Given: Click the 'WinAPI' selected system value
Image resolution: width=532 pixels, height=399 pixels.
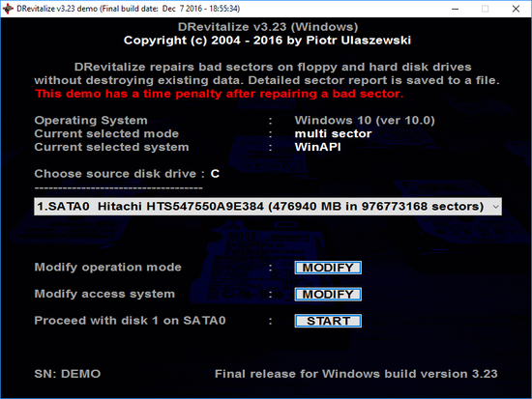Looking at the screenshot, I should click(x=317, y=147).
